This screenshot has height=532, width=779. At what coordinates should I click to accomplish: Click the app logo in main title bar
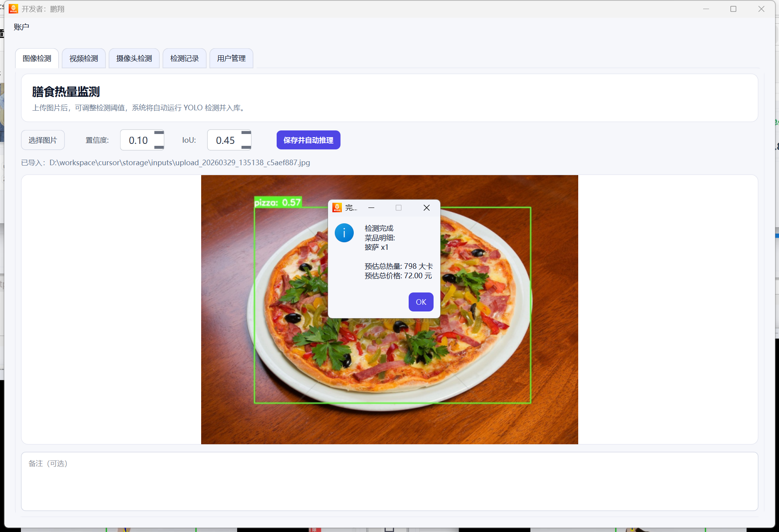coord(13,9)
